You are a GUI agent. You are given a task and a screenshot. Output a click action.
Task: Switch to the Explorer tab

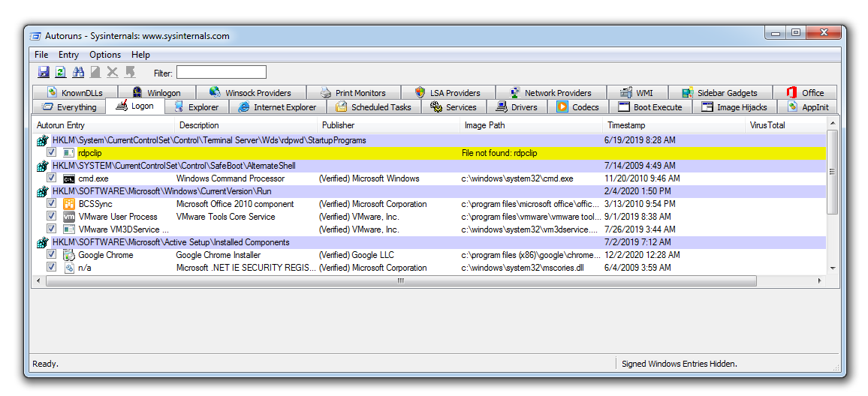coord(197,107)
